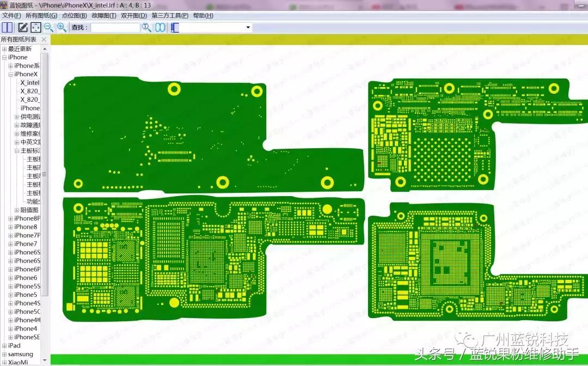Click the blue list icon beside the combo box
This screenshot has height=366, width=588.
click(175, 27)
